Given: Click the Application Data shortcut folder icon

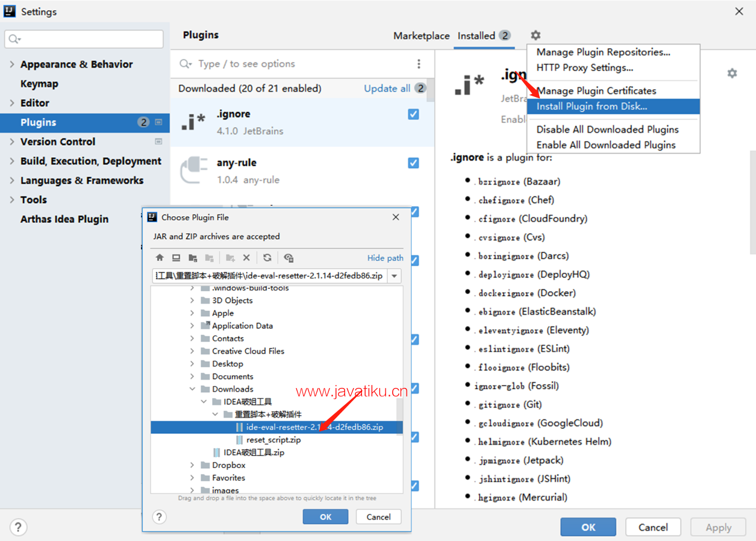Looking at the screenshot, I should point(205,325).
